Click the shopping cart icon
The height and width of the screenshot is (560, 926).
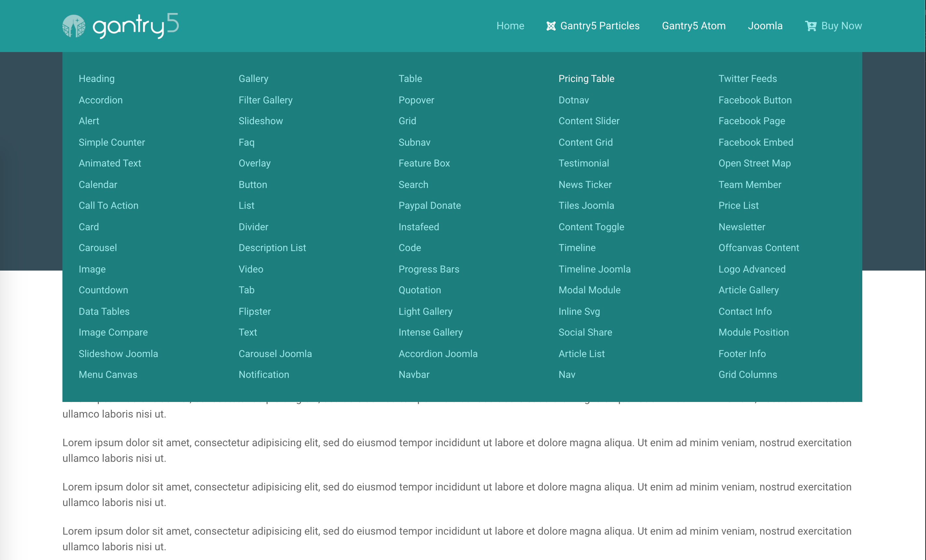(x=810, y=26)
